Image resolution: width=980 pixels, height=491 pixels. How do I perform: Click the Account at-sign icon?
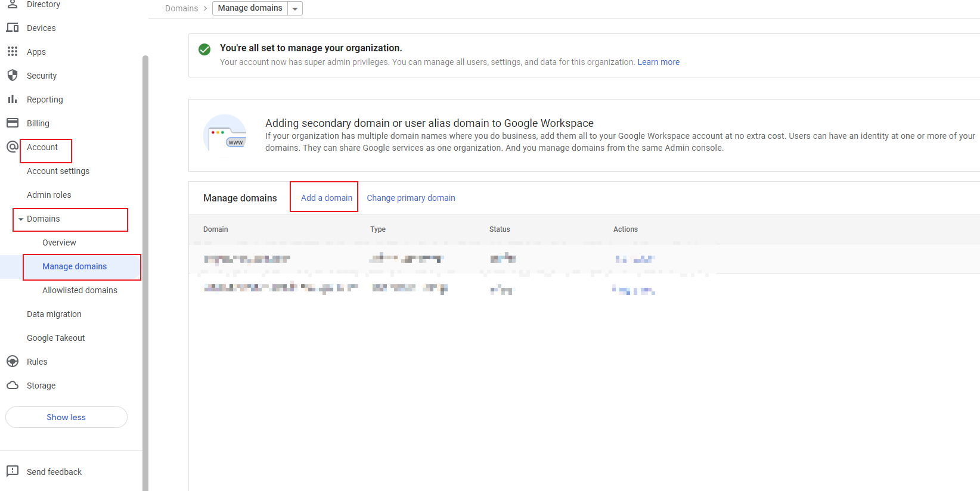coord(13,147)
